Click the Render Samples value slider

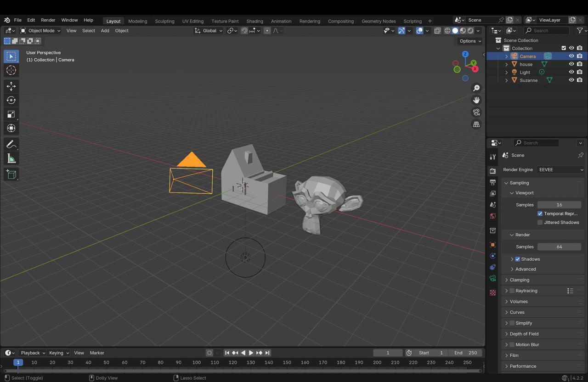pyautogui.click(x=559, y=247)
